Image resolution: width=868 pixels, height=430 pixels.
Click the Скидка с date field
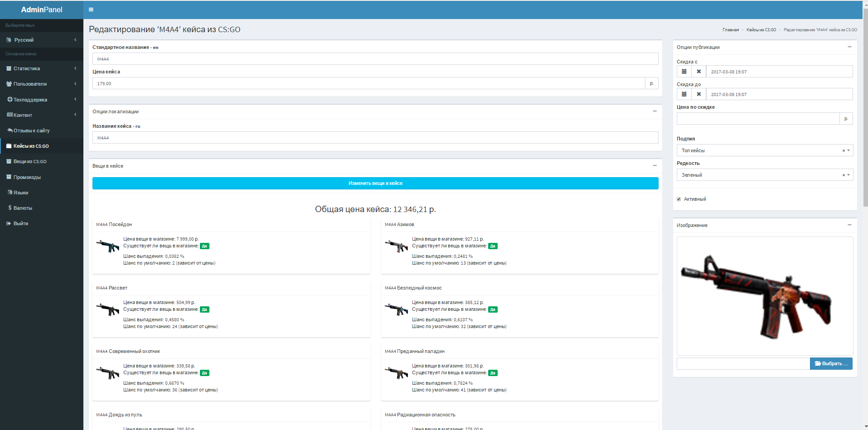coord(780,72)
